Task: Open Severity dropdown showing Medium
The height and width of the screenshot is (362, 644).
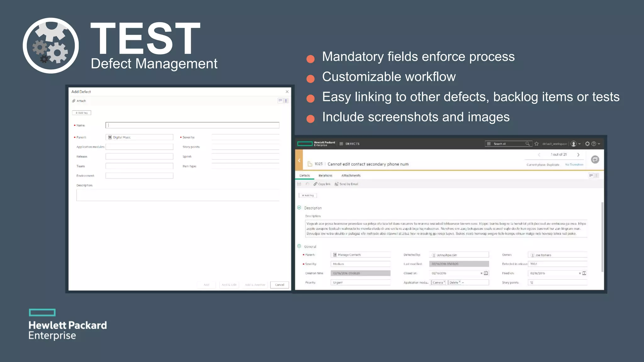Action: point(360,264)
